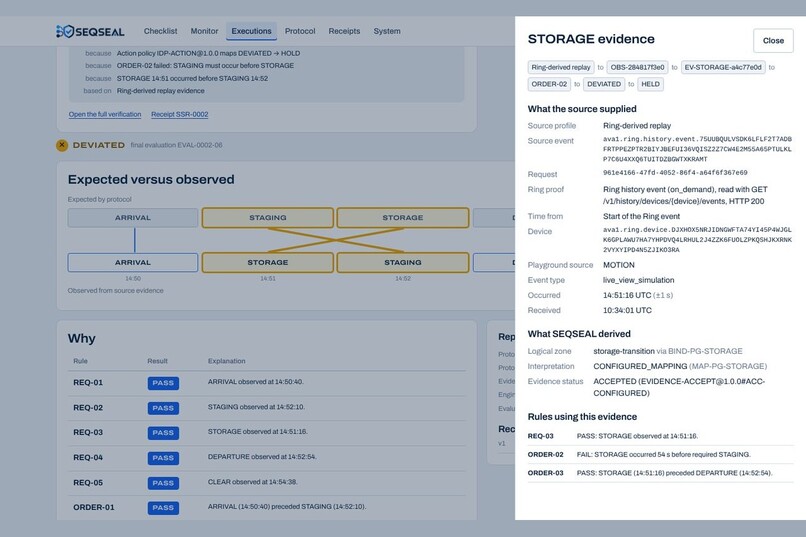The image size is (806, 537).
Task: Click 'DEPARTURE observed at 14:52:54.' explanation
Action: click(x=262, y=457)
